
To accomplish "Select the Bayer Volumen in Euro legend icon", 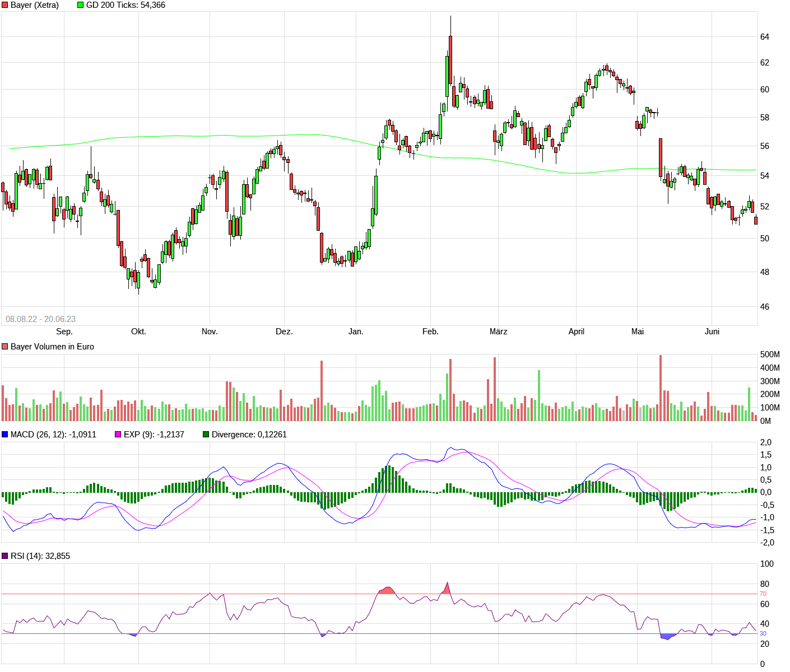I will (4, 347).
